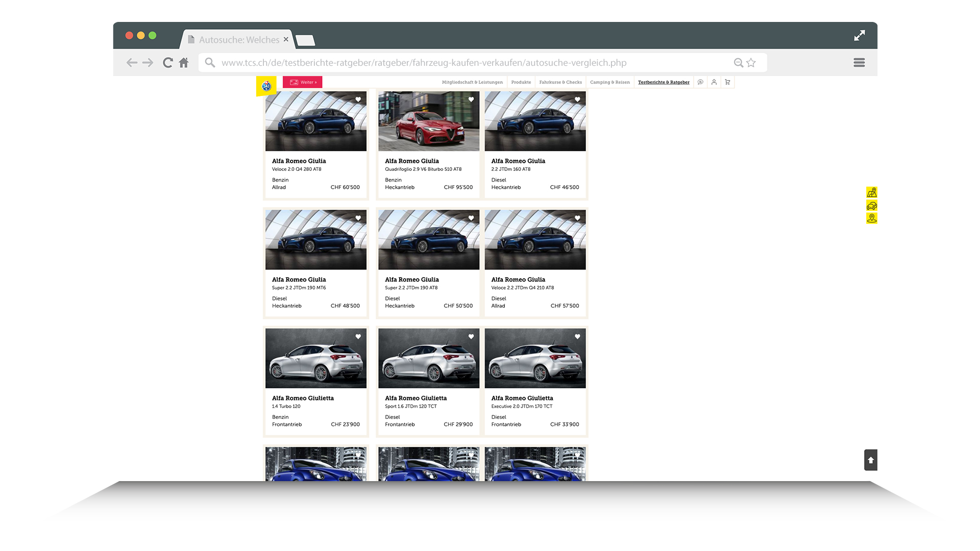Open the route map sidebar icon
The height and width of the screenshot is (551, 980).
coord(871,192)
